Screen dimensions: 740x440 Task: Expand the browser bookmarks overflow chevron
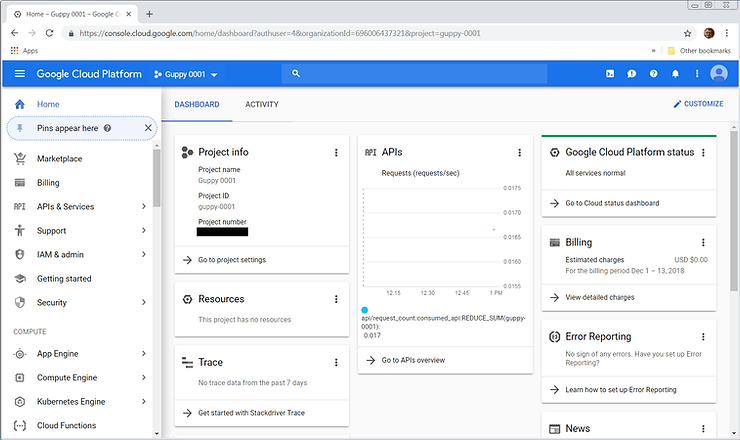(654, 51)
